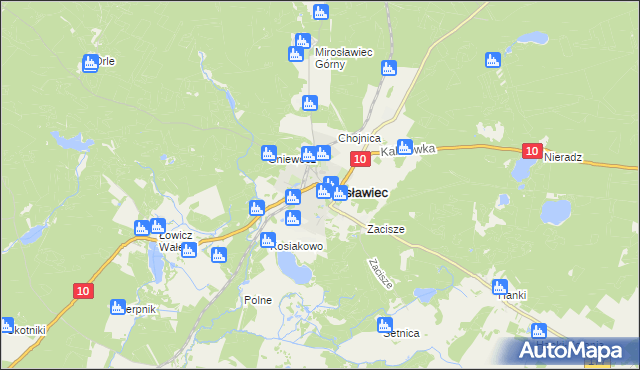Image resolution: width=640 pixels, height=370 pixels.
Task: Click the 'Polne' place label
Action: (258, 300)
